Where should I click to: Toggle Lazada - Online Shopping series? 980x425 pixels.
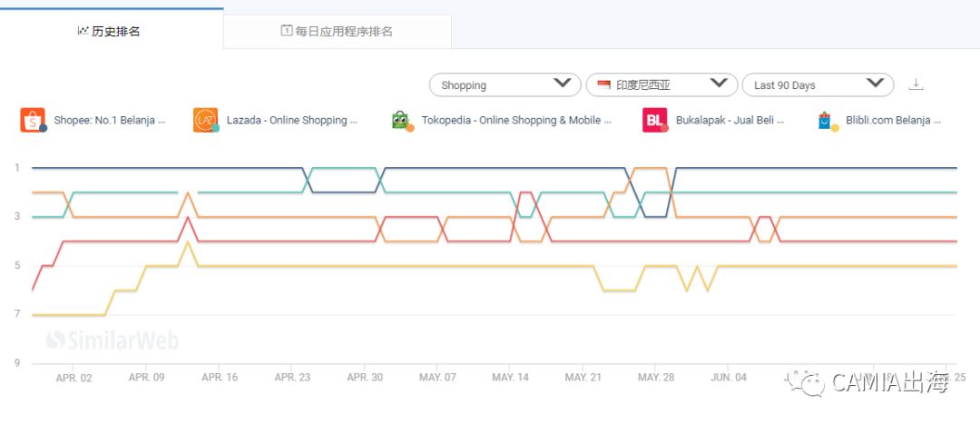click(291, 120)
